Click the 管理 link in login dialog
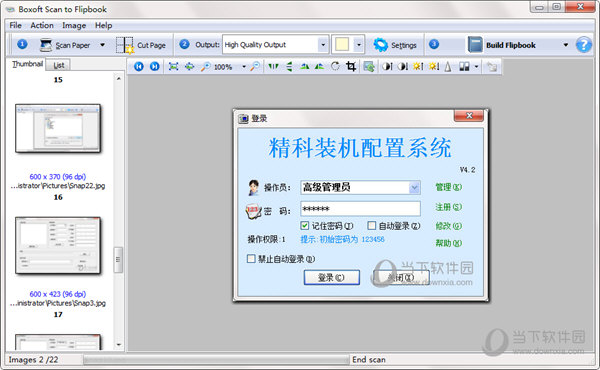This screenshot has height=370, width=600. (x=448, y=187)
